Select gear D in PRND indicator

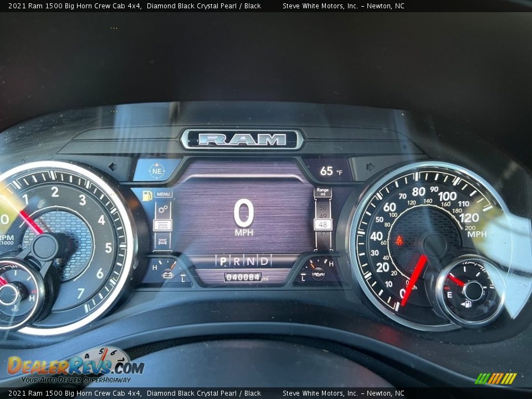coord(264,261)
